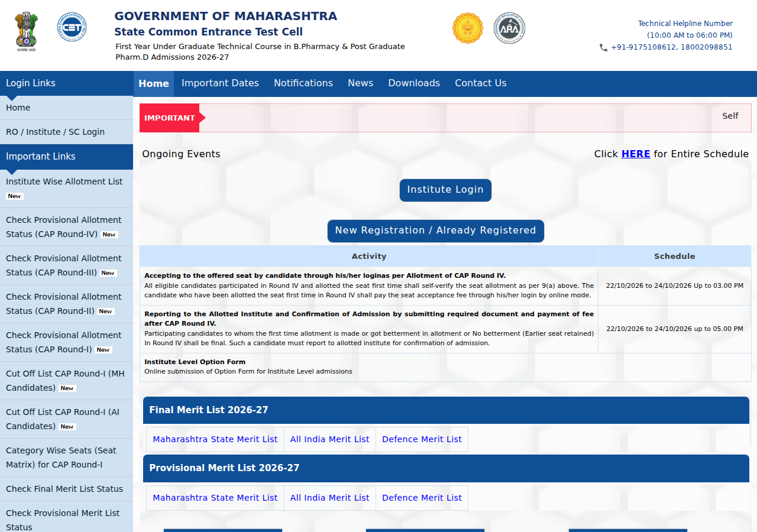The width and height of the screenshot is (757, 532).
Task: Check Provisional Allotment Status for CAP Round-II
Action: pos(66,304)
